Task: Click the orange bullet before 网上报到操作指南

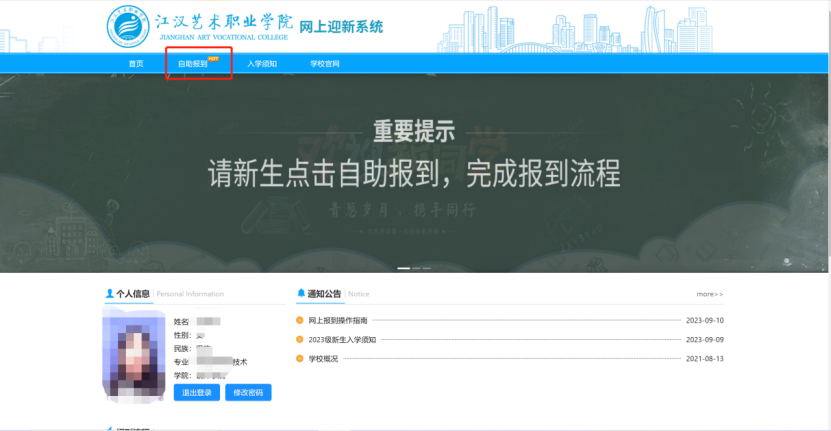Action: pos(299,321)
